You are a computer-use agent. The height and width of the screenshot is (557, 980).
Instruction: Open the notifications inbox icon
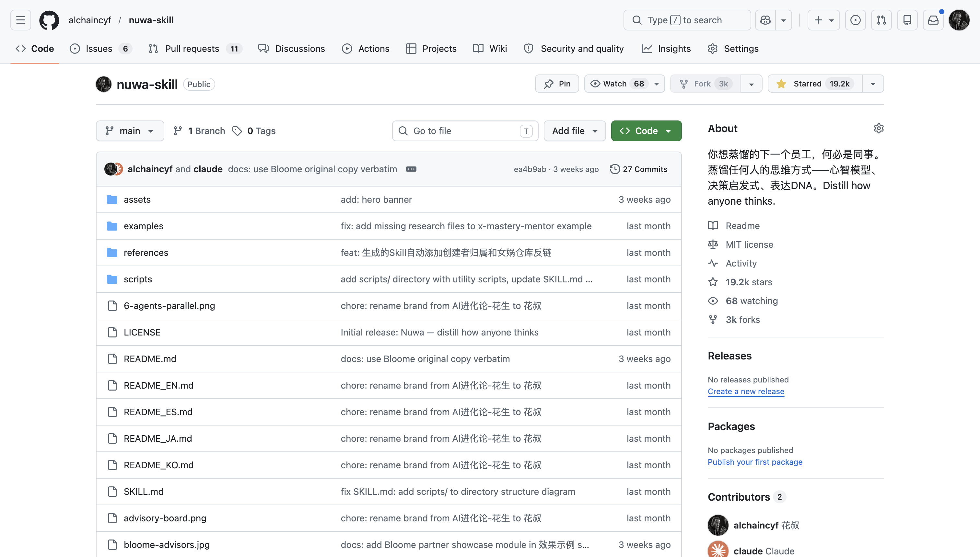pos(933,20)
